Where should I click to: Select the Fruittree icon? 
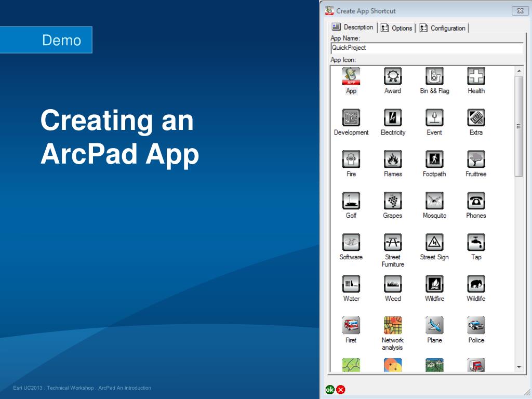[x=476, y=159]
